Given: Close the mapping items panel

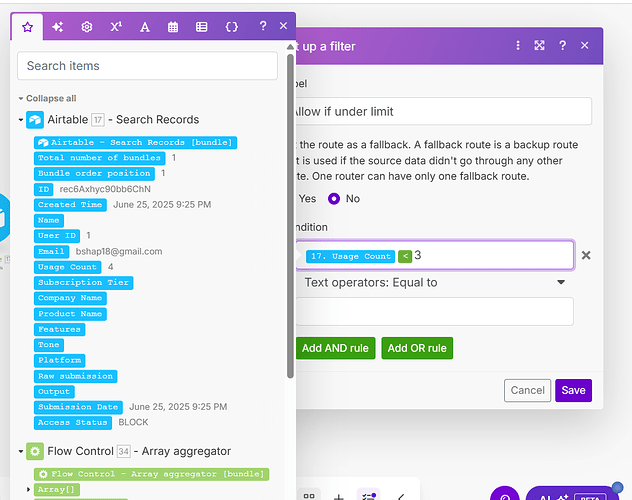Looking at the screenshot, I should tap(283, 26).
